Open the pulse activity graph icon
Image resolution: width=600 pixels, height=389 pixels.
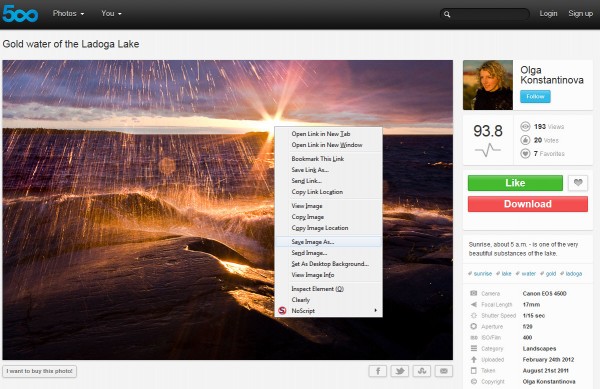(x=488, y=150)
